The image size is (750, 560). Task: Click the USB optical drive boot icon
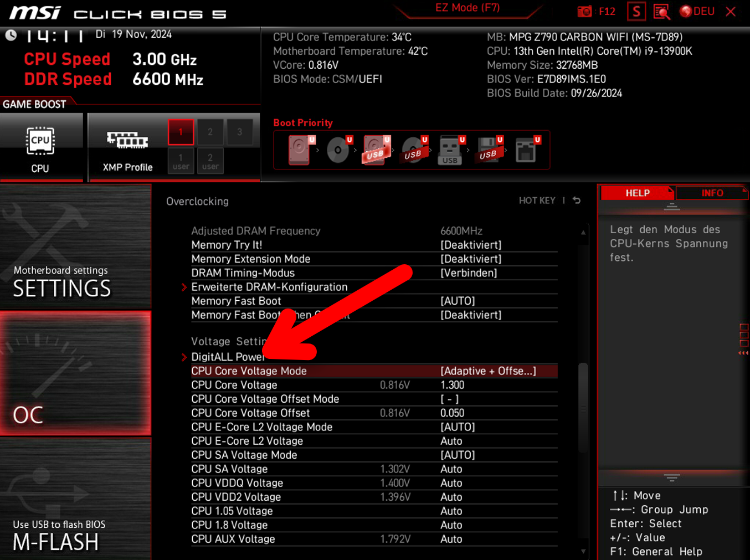(x=414, y=150)
